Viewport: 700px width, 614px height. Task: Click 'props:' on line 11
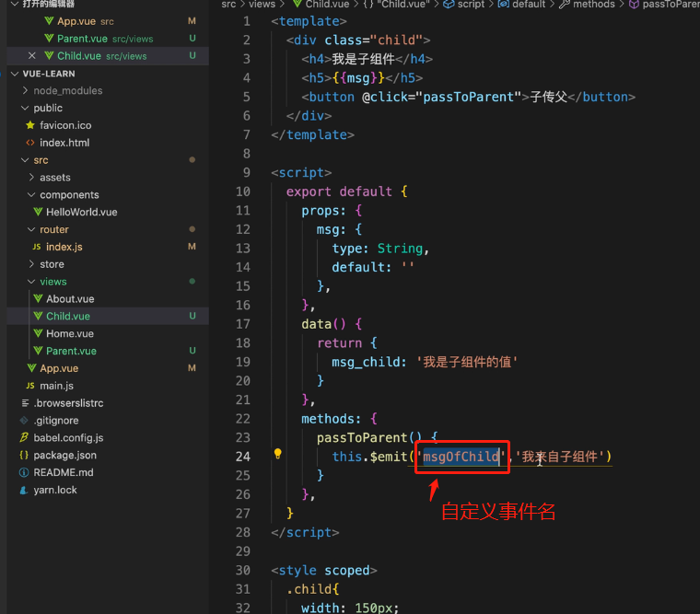(323, 211)
